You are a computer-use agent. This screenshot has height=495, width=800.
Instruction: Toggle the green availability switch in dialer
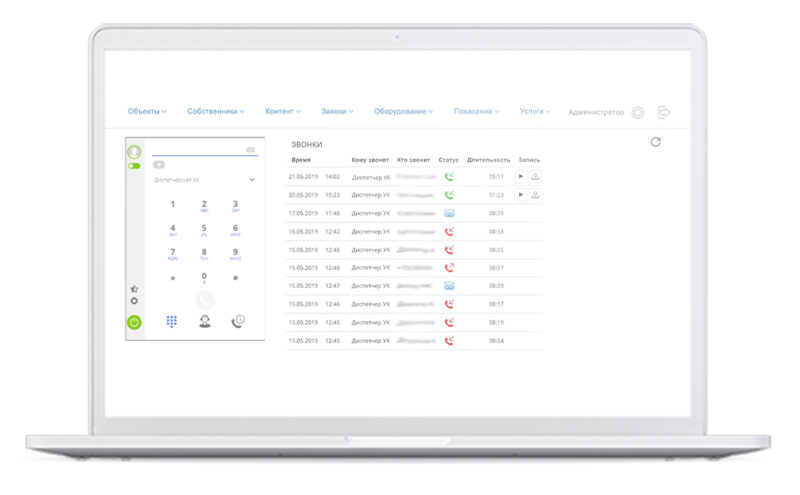tap(134, 166)
